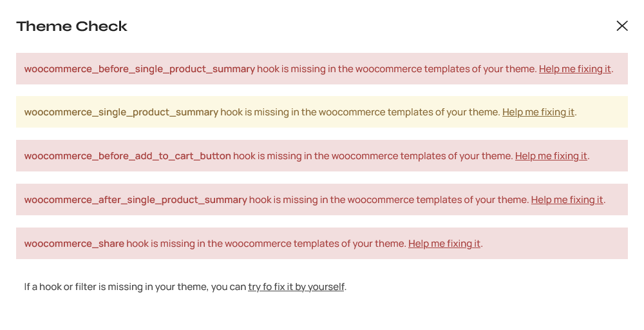Click 'hook is missing' text in after_single_product_summary alert

(x=283, y=200)
